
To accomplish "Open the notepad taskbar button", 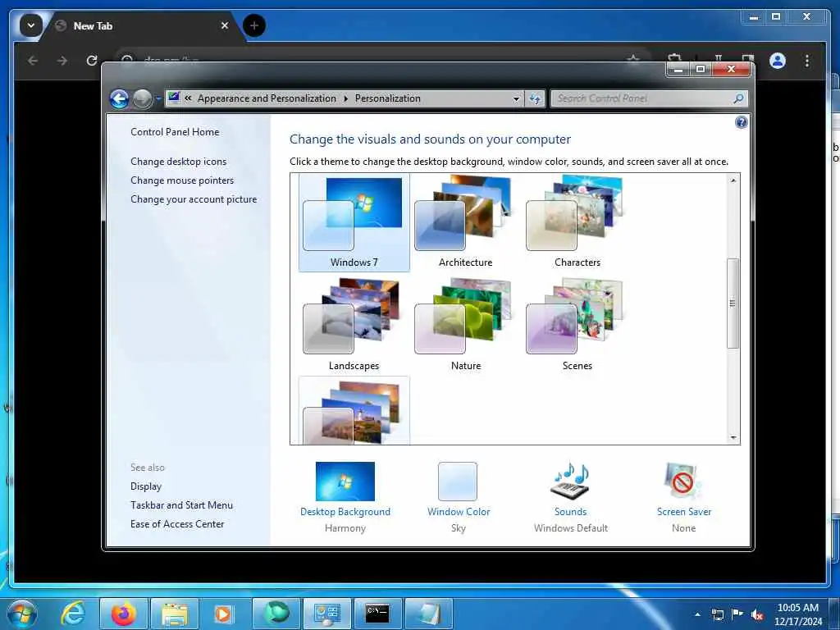I will (428, 614).
